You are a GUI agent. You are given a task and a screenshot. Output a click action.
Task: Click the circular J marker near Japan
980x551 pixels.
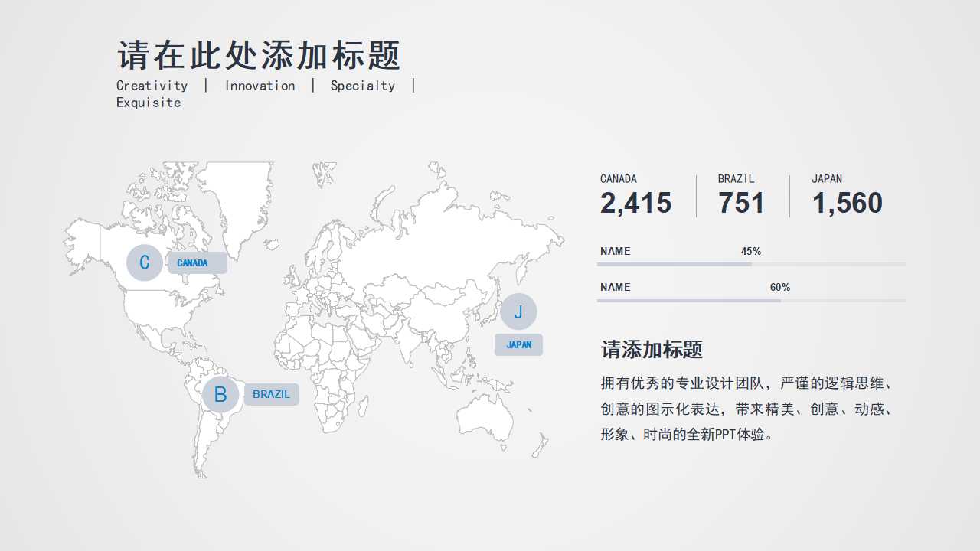[518, 311]
